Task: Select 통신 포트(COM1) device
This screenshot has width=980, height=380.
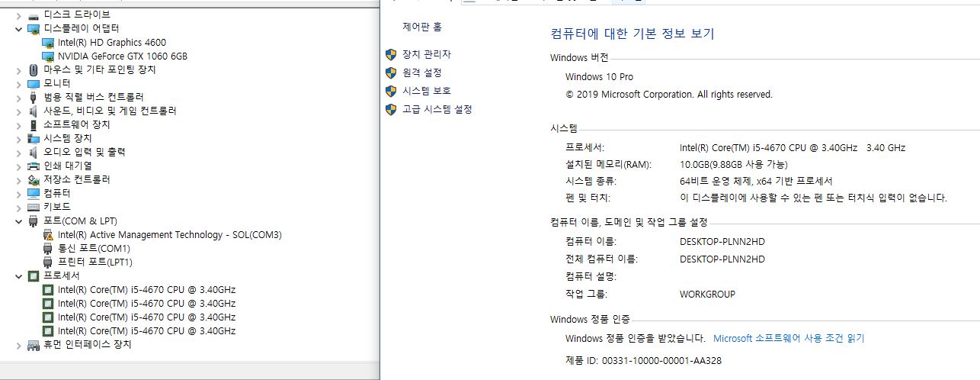Action: pos(94,248)
